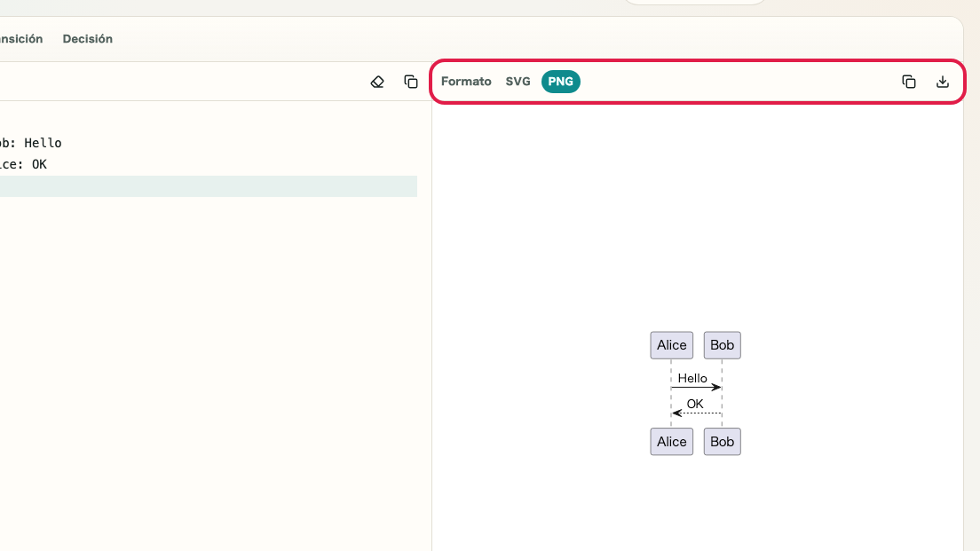
Task: Copy the editor code with the copy icon
Action: (411, 82)
